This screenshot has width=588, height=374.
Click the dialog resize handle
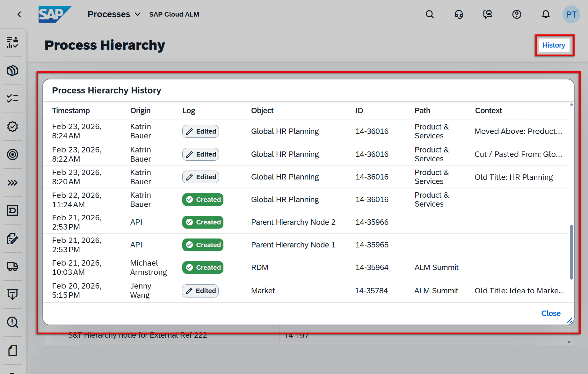click(x=570, y=321)
